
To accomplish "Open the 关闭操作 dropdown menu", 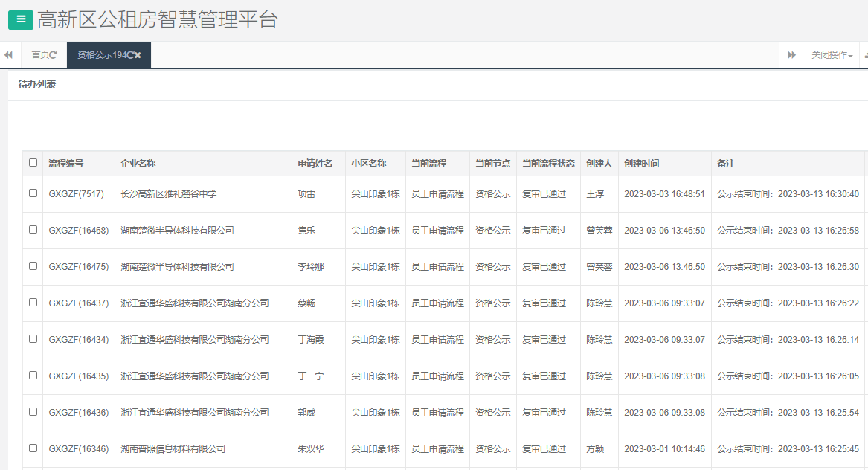I will pos(832,54).
